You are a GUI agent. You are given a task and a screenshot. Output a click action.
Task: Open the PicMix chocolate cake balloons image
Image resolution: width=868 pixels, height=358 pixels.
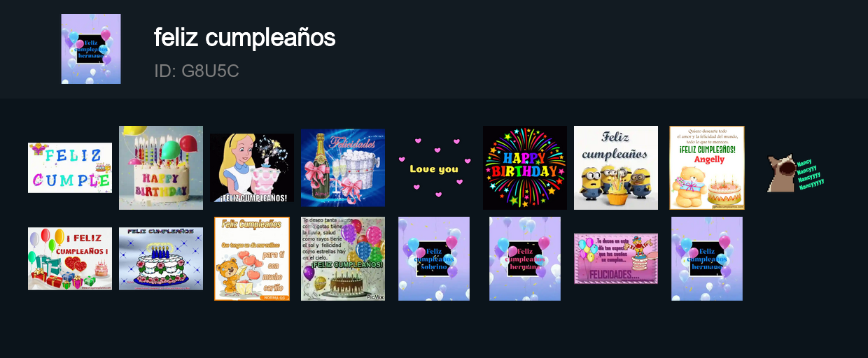[343, 259]
